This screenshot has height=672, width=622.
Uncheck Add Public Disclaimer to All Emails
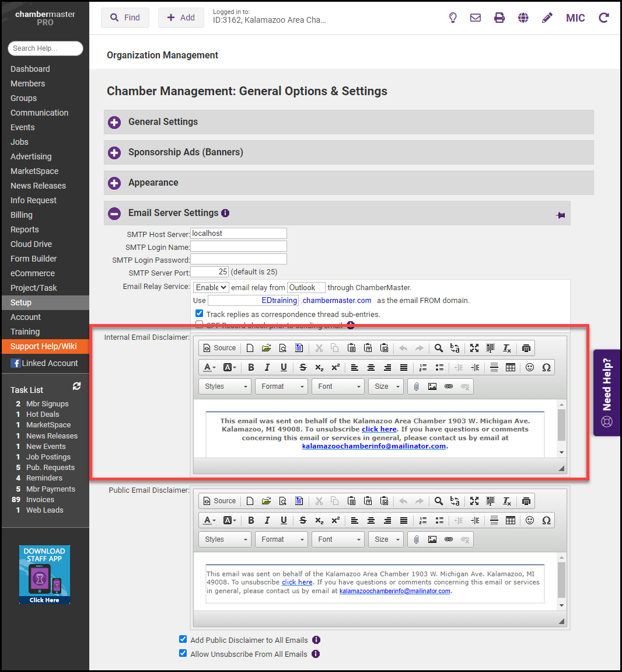(183, 639)
